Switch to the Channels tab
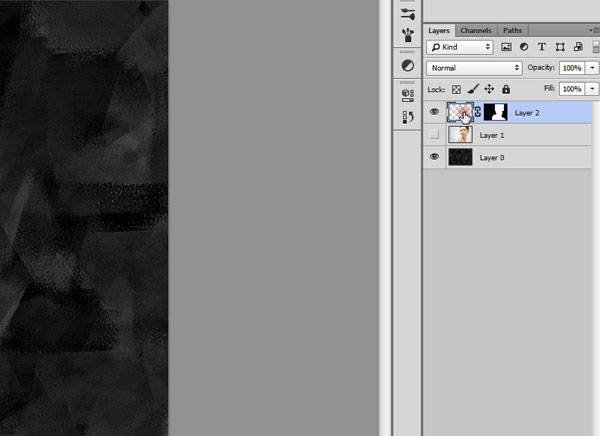Image resolution: width=600 pixels, height=436 pixels. (476, 31)
